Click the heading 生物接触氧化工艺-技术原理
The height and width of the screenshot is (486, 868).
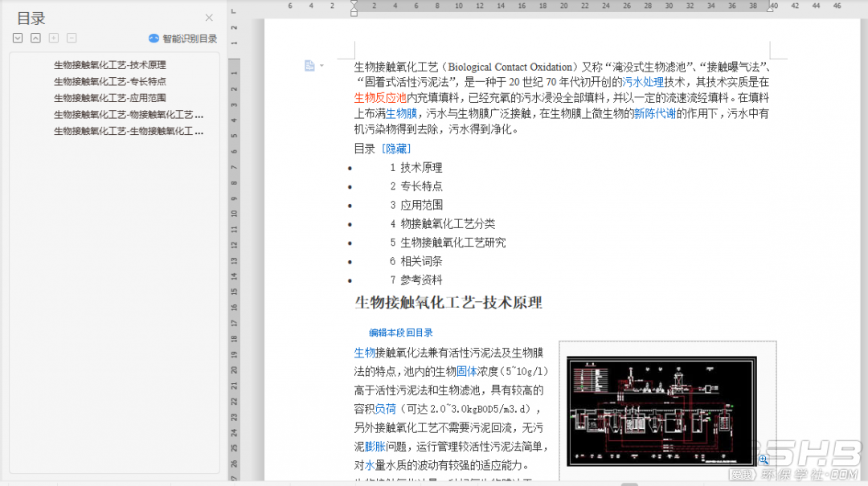point(448,303)
